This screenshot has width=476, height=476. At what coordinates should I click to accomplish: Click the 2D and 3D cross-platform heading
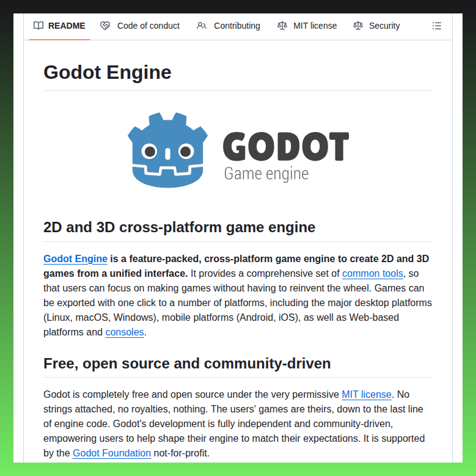coord(180,227)
